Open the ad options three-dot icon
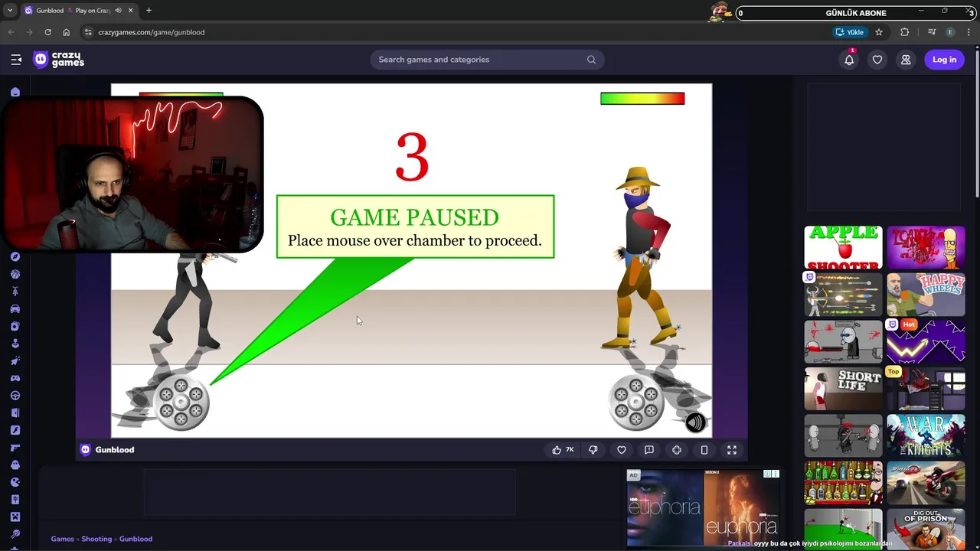The width and height of the screenshot is (980, 551). (x=776, y=474)
